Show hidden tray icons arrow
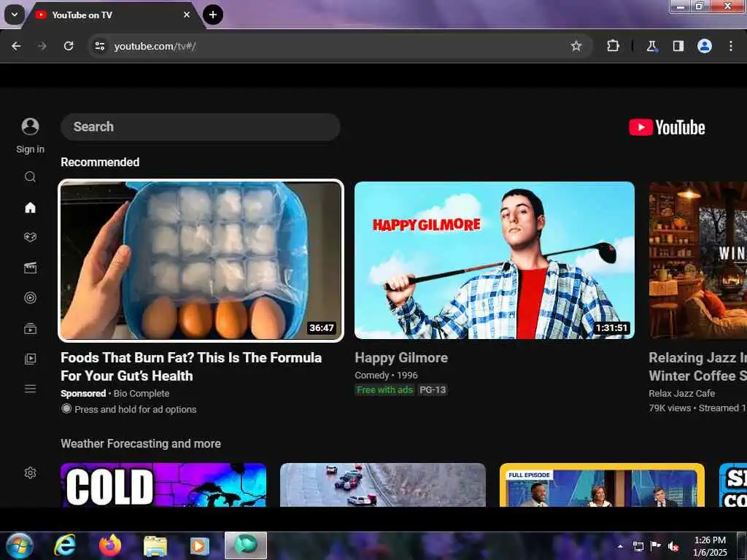Screen dimensions: 747x560 tap(620, 547)
